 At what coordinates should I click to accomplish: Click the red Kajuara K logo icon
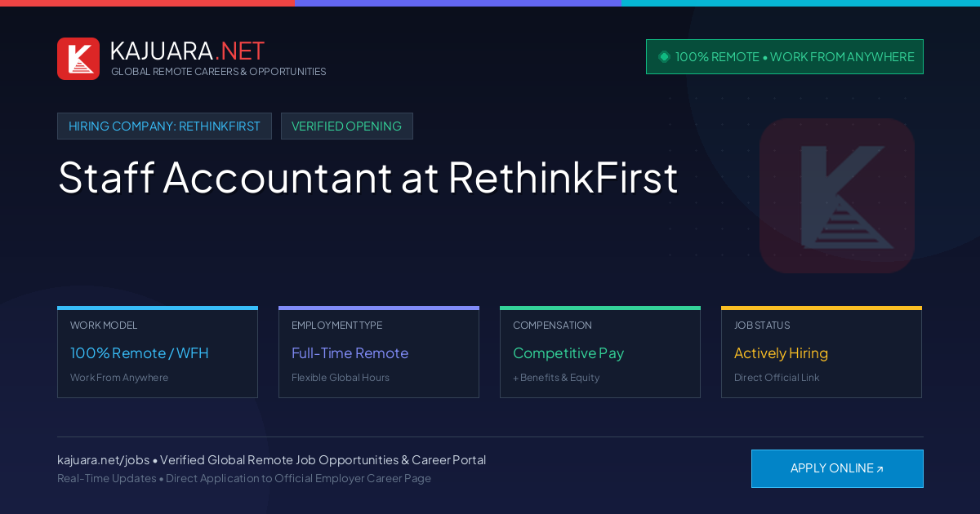78,59
